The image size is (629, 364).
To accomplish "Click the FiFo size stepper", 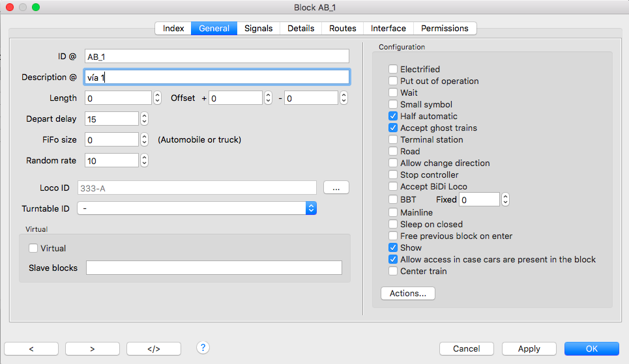I will pyautogui.click(x=144, y=139).
